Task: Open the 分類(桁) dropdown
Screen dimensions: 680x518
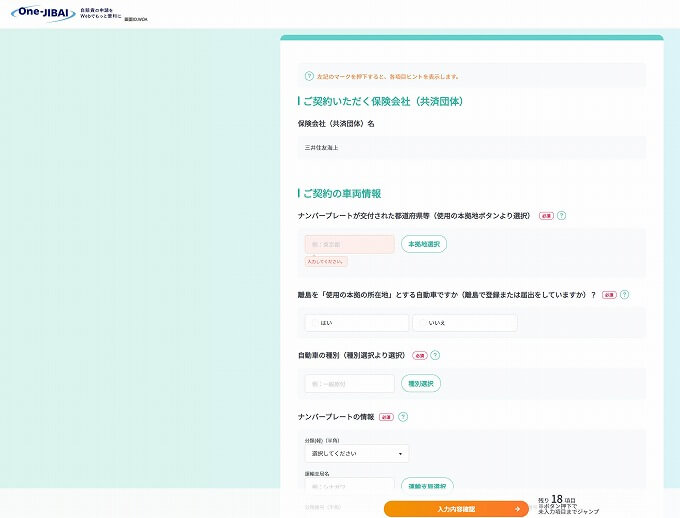Action: pos(356,454)
